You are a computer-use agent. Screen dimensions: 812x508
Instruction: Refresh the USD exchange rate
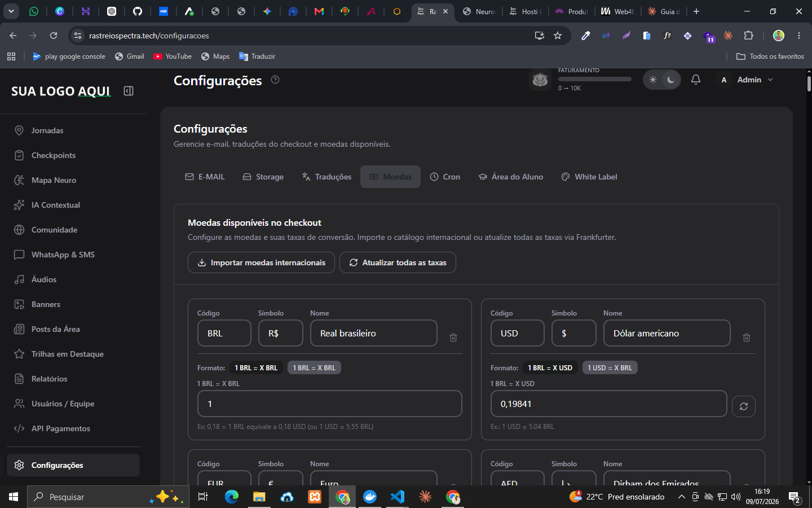point(744,406)
